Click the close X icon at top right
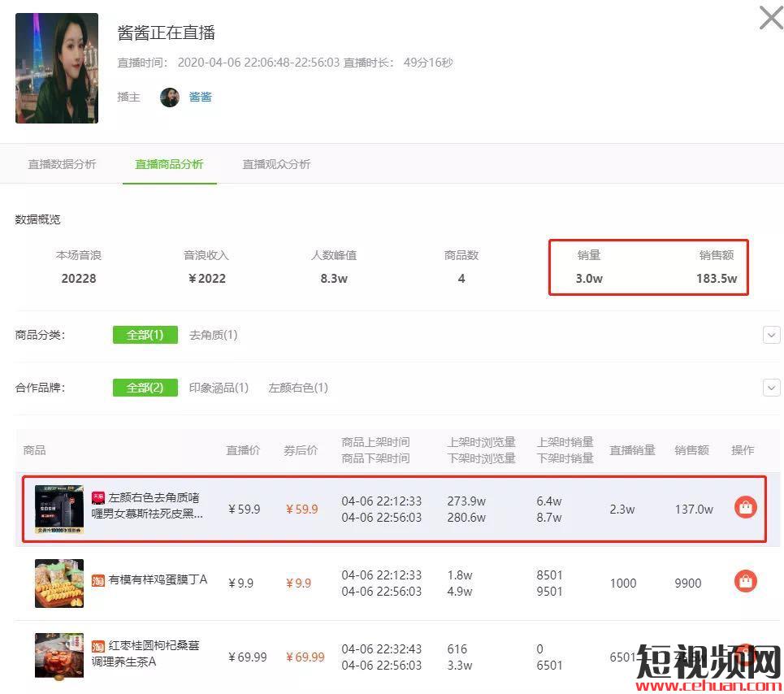This screenshot has width=784, height=694. click(x=770, y=18)
